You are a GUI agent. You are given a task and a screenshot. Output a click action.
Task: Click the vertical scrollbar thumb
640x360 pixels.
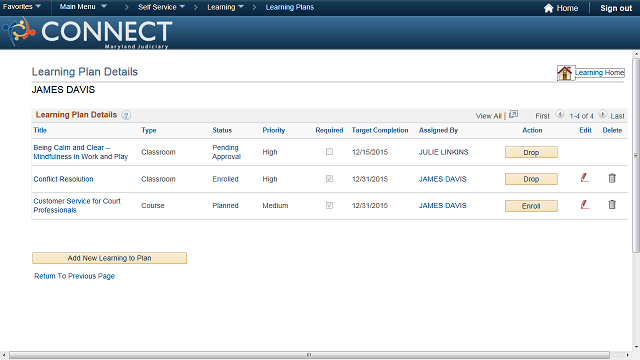636,155
